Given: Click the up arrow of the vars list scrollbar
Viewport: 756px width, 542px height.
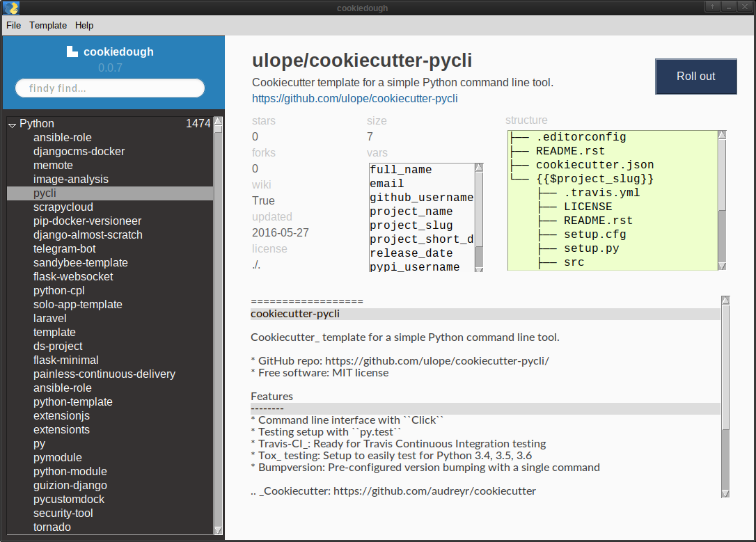Looking at the screenshot, I should [x=479, y=167].
